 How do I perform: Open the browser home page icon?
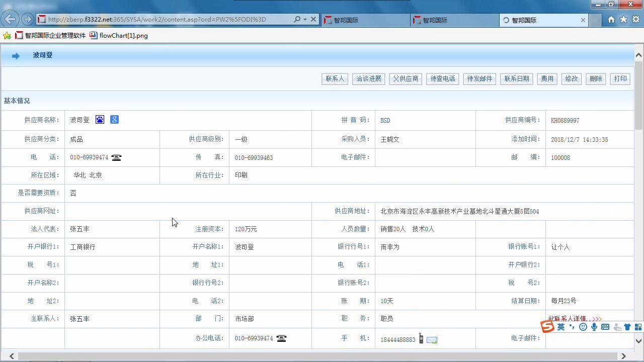[611, 20]
